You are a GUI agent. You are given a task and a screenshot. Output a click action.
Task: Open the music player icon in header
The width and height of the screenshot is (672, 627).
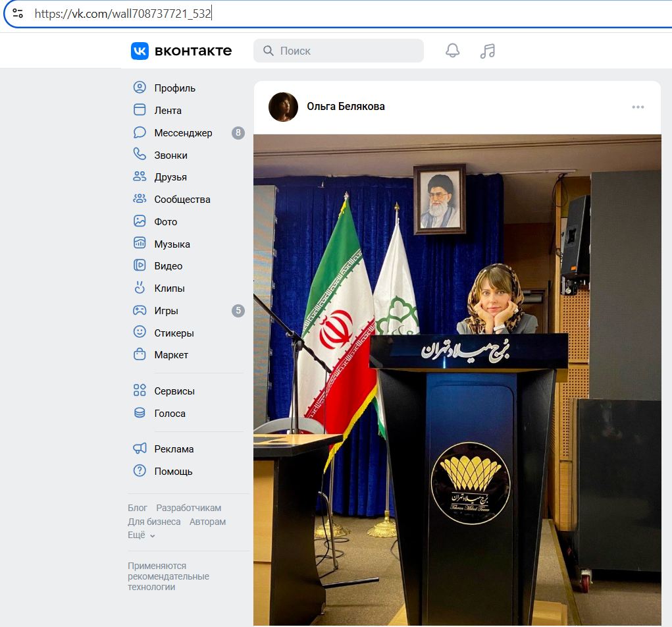point(487,50)
